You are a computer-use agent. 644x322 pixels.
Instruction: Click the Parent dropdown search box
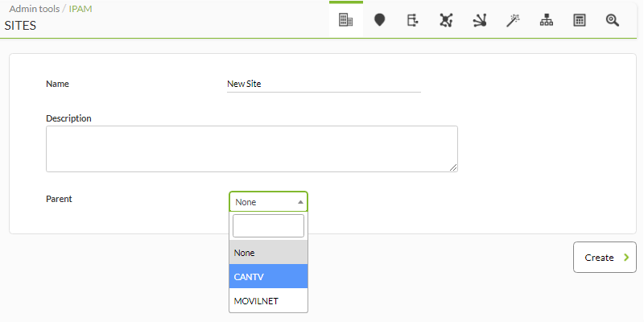[x=268, y=225]
